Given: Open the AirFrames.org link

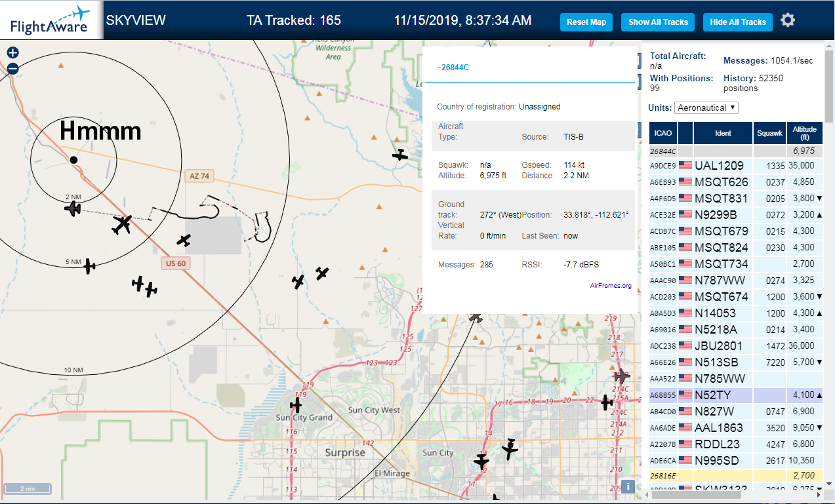Looking at the screenshot, I should (611, 286).
